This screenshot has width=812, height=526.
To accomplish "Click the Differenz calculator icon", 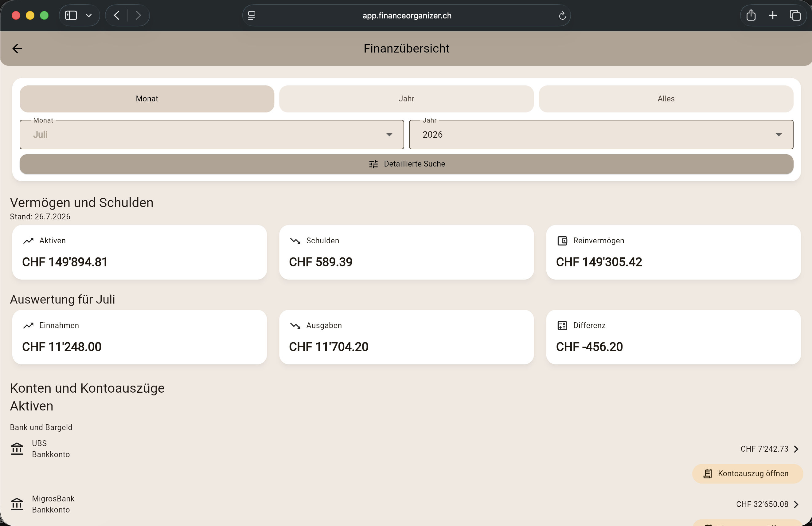I will coord(562,326).
